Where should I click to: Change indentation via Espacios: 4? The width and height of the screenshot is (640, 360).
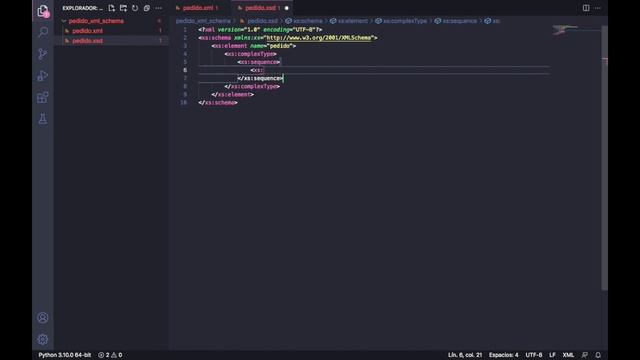pyautogui.click(x=504, y=355)
